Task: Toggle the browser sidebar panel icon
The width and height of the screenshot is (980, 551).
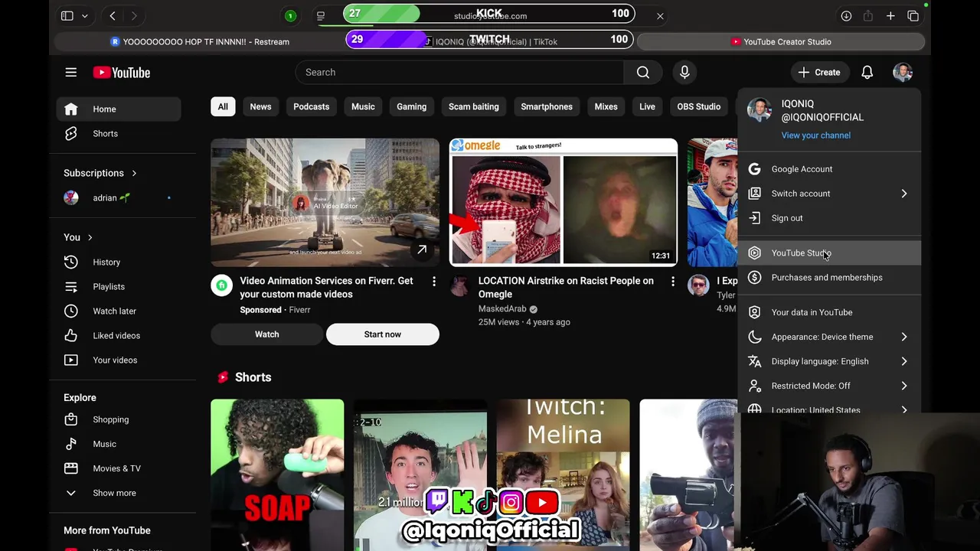Action: [67, 15]
